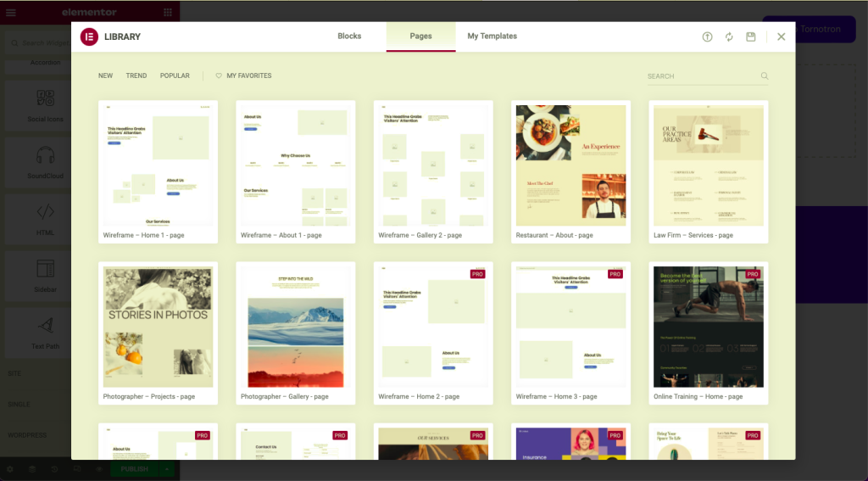Switch to the My Templates tab
Screen dimensions: 868x481
coord(492,36)
